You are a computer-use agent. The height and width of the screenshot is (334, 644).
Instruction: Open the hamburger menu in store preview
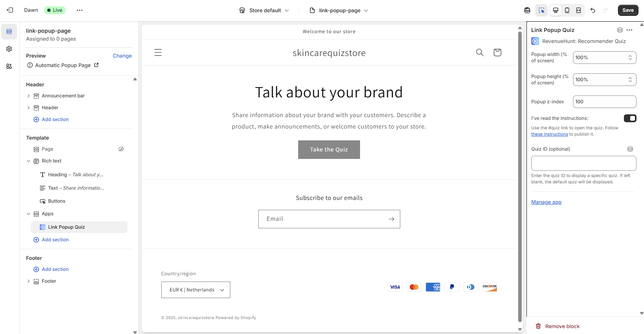tap(158, 52)
